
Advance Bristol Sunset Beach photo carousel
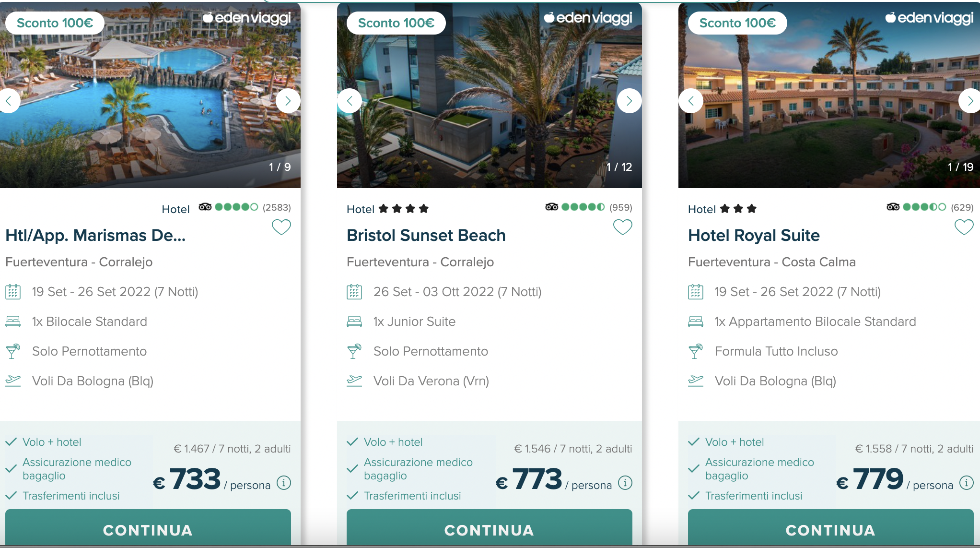(629, 101)
